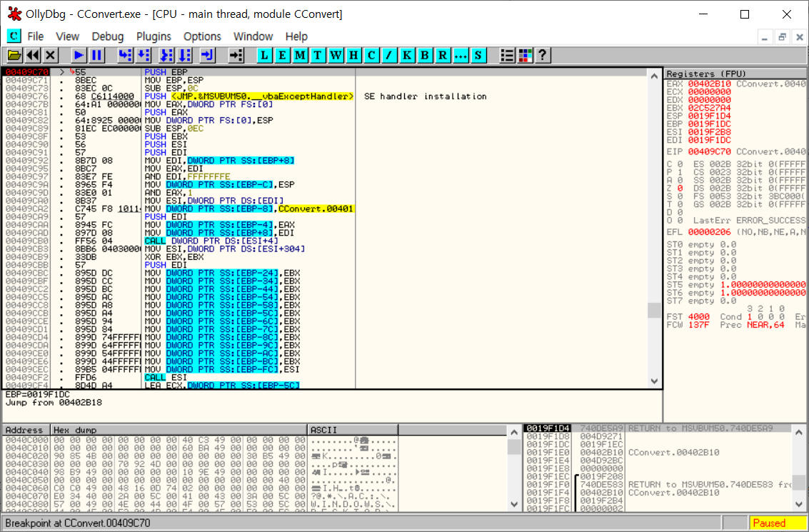Image resolution: width=809 pixels, height=532 pixels.
Task: Show References via R button
Action: click(443, 55)
